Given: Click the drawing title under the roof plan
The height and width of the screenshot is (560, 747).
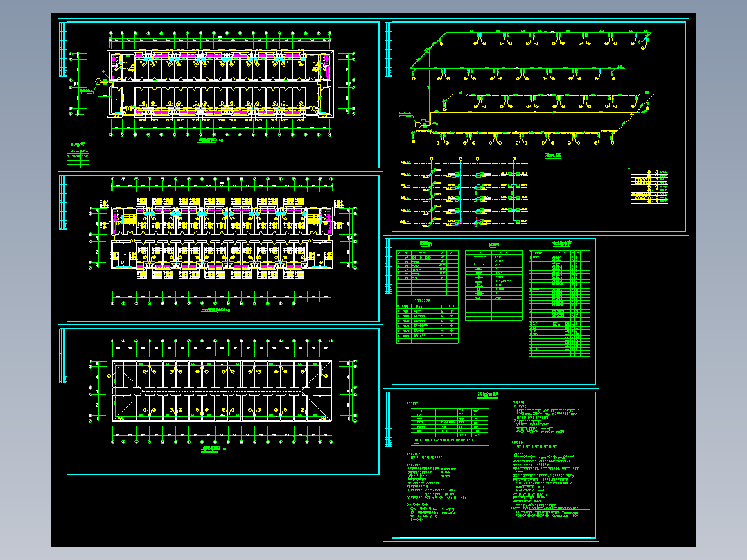Looking at the screenshot, I should (x=213, y=449).
